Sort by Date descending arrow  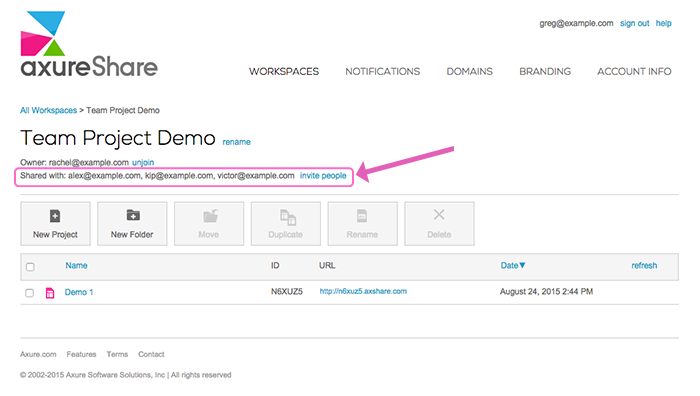point(522,265)
